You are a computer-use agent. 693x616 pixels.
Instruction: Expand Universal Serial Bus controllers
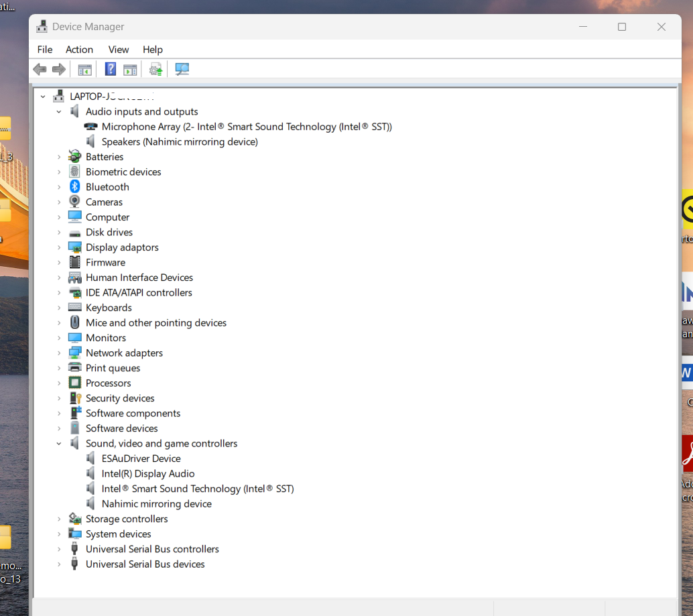coord(59,549)
